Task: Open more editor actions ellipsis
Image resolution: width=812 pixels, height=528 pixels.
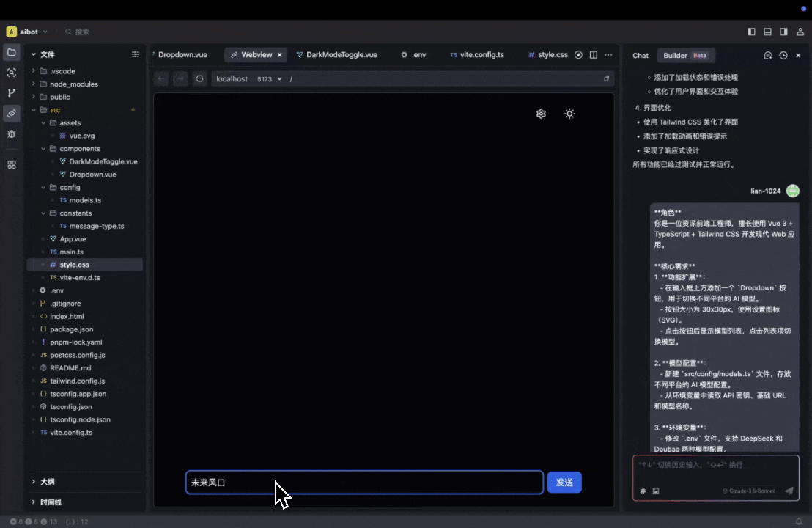Action: [x=608, y=55]
